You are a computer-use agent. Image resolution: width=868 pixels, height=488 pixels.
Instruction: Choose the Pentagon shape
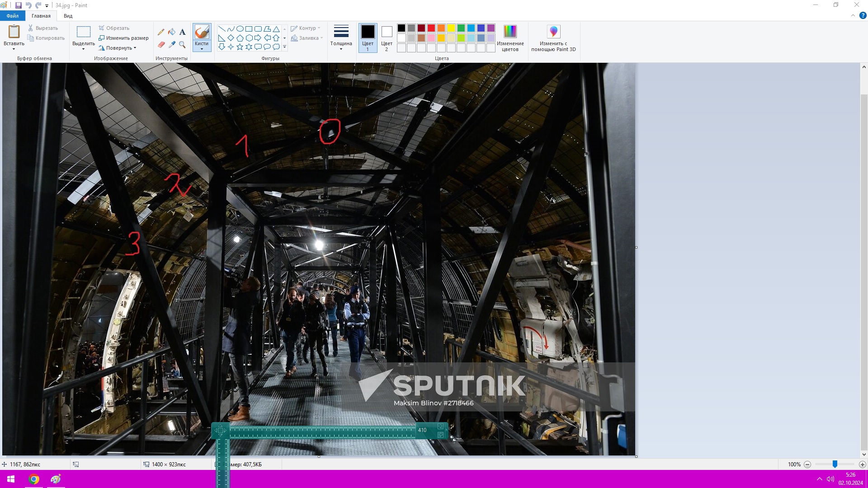click(240, 38)
